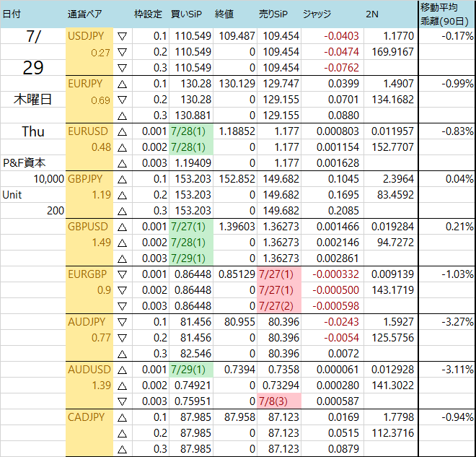Select the deviation value 0.04%
This screenshot has width=476, height=457.
coord(459,179)
